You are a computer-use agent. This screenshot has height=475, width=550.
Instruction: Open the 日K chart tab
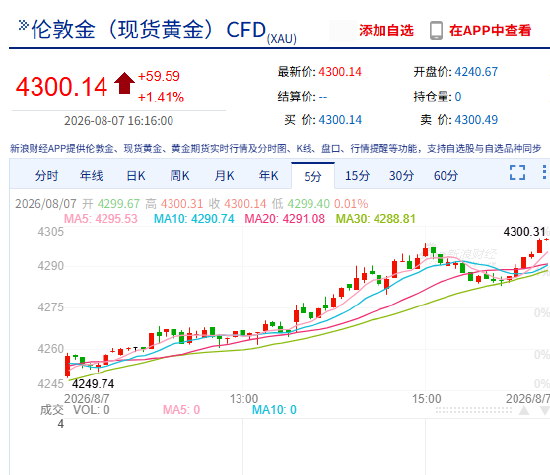click(136, 175)
